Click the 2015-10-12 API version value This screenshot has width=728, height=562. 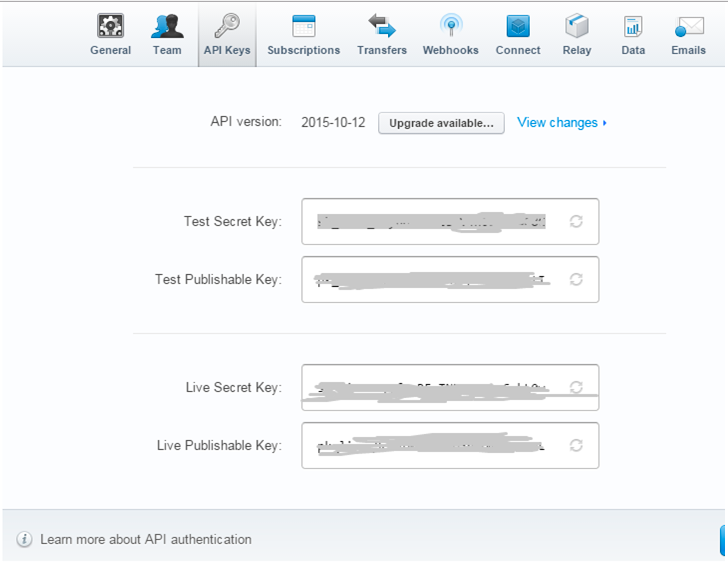(x=333, y=123)
